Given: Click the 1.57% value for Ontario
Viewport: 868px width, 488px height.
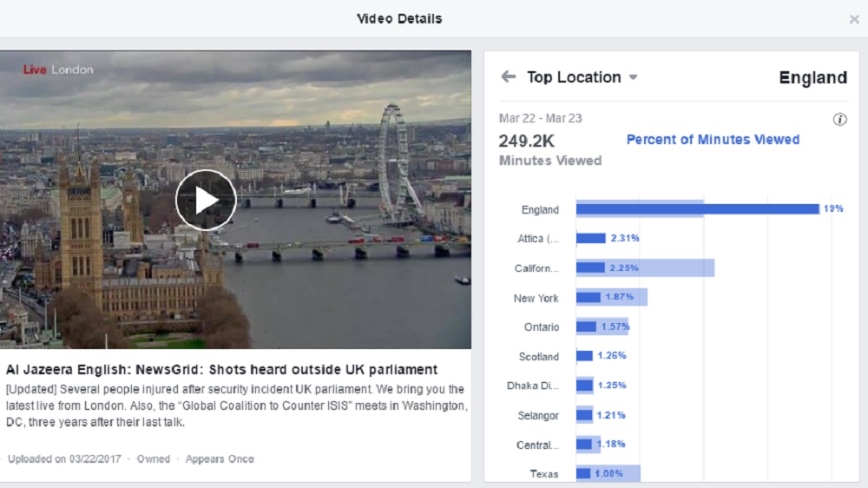Looking at the screenshot, I should click(615, 326).
